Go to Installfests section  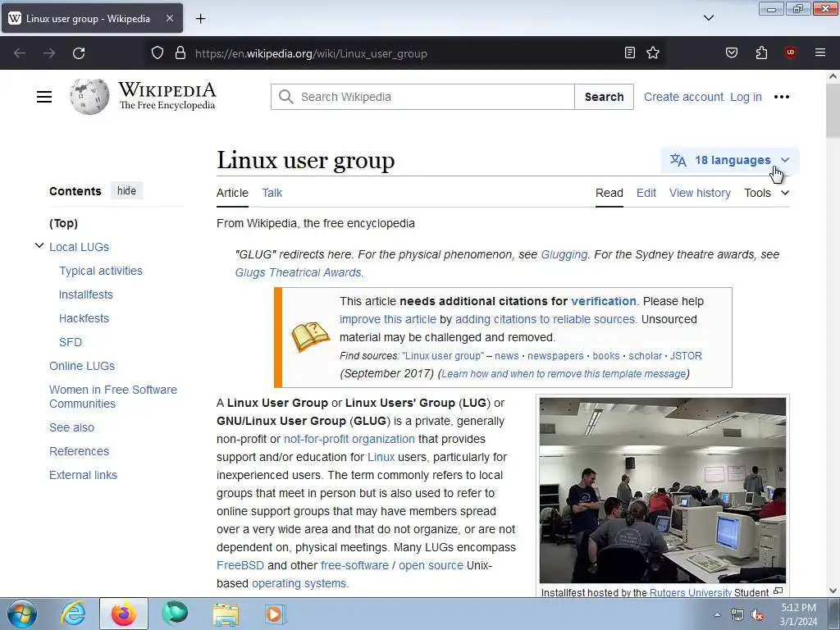pos(85,294)
